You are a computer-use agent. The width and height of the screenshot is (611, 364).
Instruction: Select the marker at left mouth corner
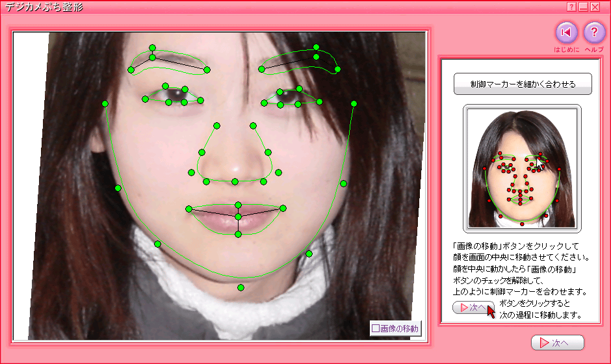pyautogui.click(x=188, y=209)
